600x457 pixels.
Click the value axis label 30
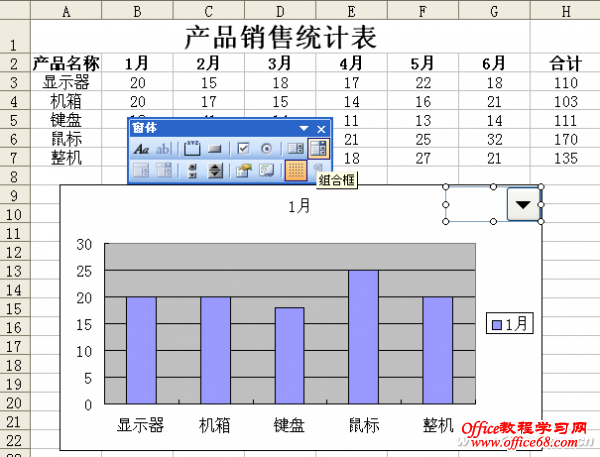coord(84,244)
